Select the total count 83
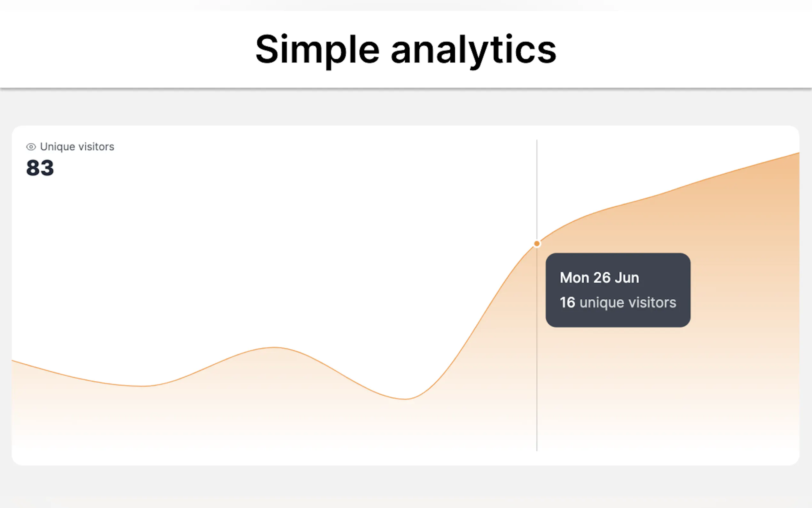The height and width of the screenshot is (508, 812). 40,168
